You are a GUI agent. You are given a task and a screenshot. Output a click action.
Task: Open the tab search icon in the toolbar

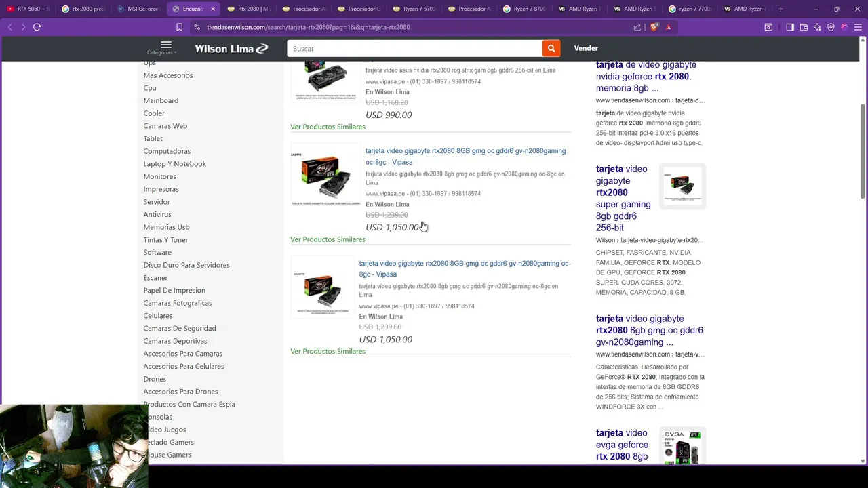(x=768, y=27)
